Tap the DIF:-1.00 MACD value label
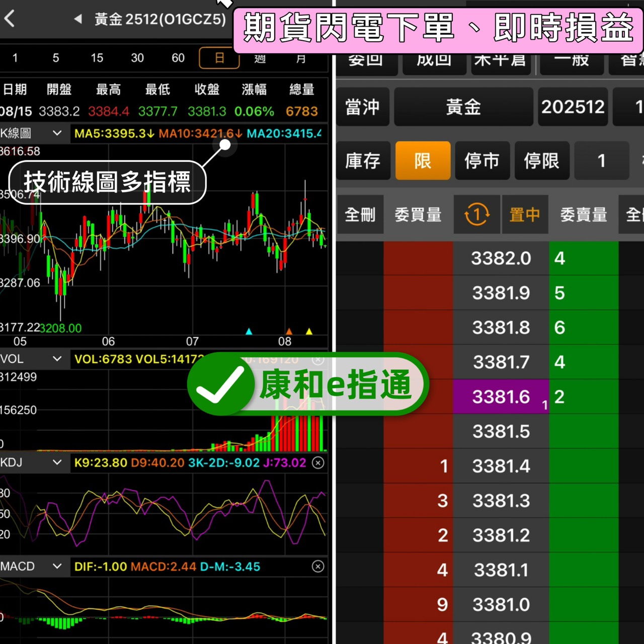 click(101, 567)
